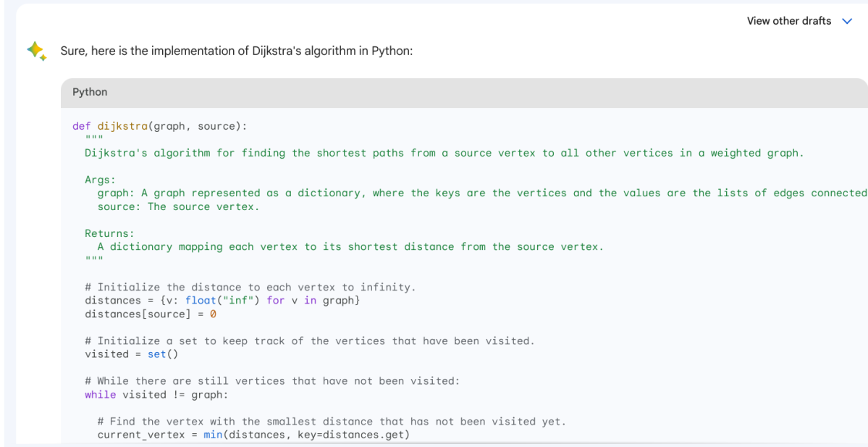Expand the View other drafts chevron

point(847,21)
